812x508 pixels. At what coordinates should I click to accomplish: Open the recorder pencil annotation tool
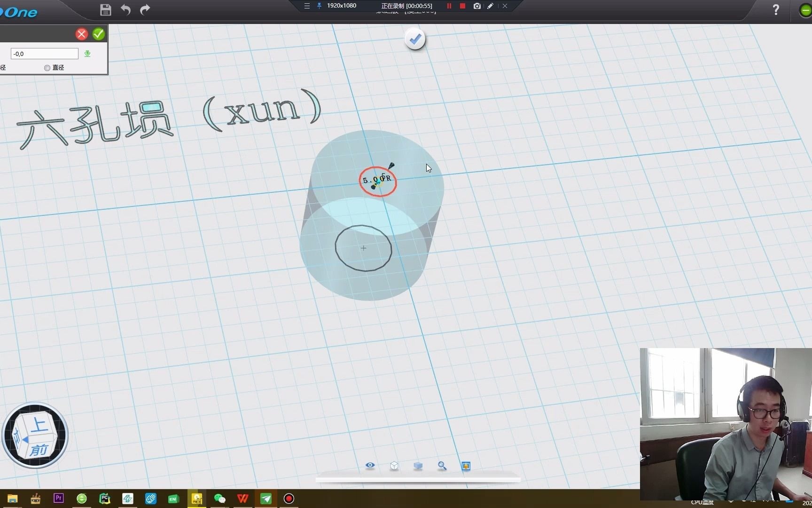coord(490,6)
